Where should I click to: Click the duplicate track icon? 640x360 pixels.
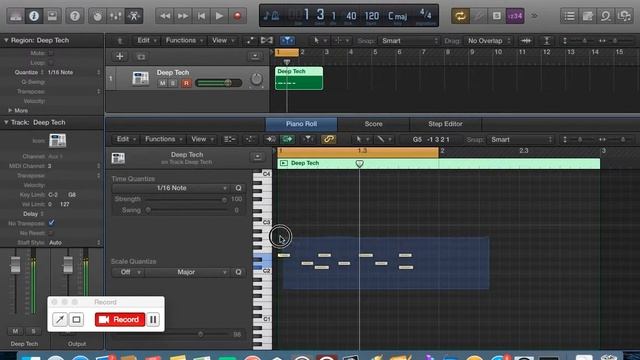[x=141, y=56]
